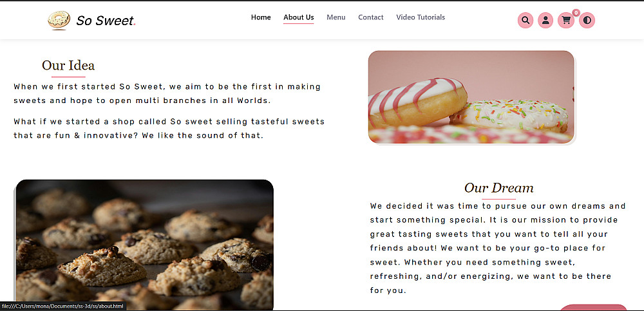Open the Menu page link
644x311 pixels.
click(x=336, y=17)
